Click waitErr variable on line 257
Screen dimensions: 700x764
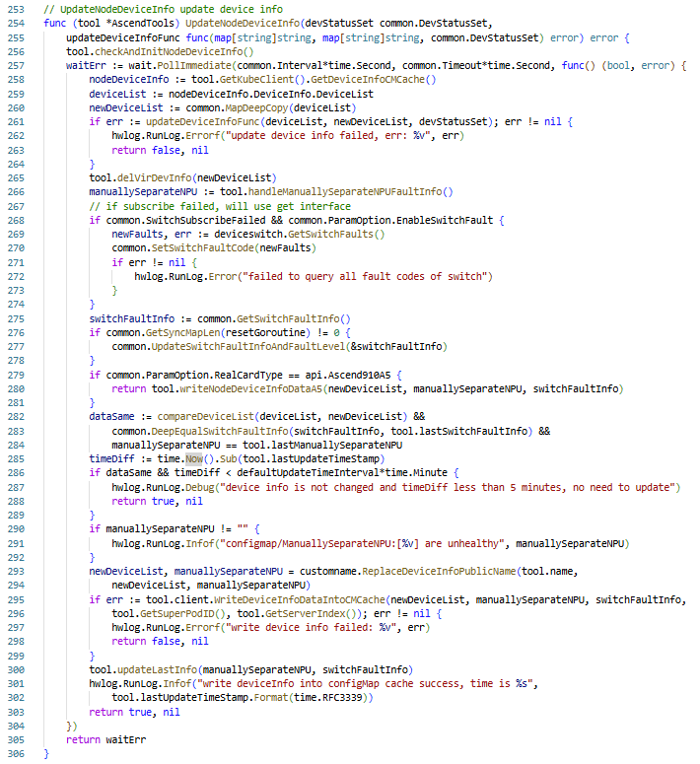86,65
